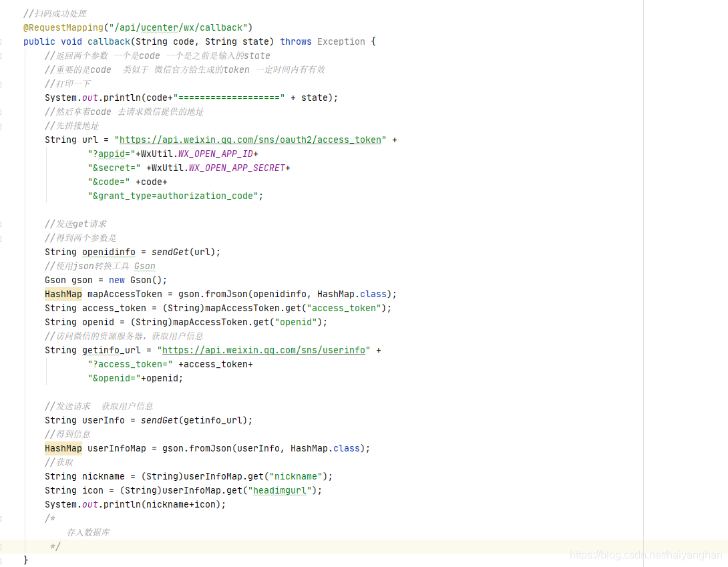
Task: Click the "//获取" comment
Action: (x=59, y=462)
